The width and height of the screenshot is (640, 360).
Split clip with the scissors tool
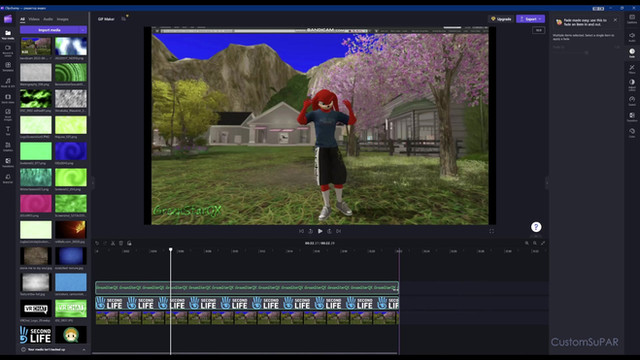(x=113, y=243)
